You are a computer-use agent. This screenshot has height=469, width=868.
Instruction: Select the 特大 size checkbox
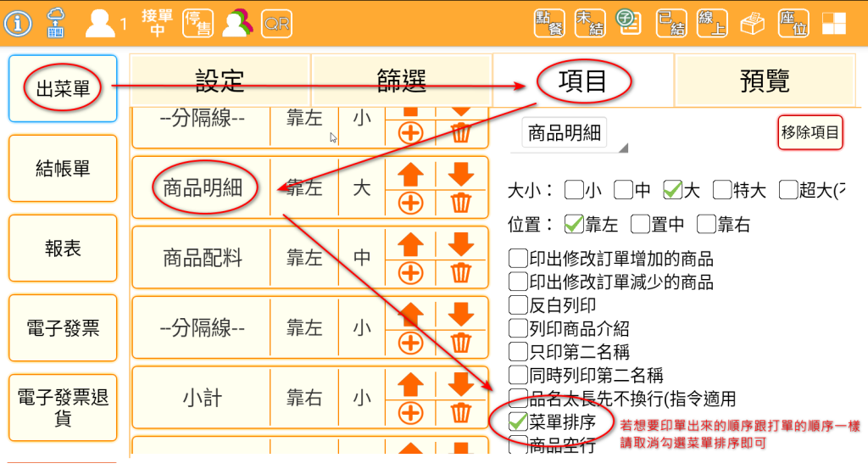point(723,190)
